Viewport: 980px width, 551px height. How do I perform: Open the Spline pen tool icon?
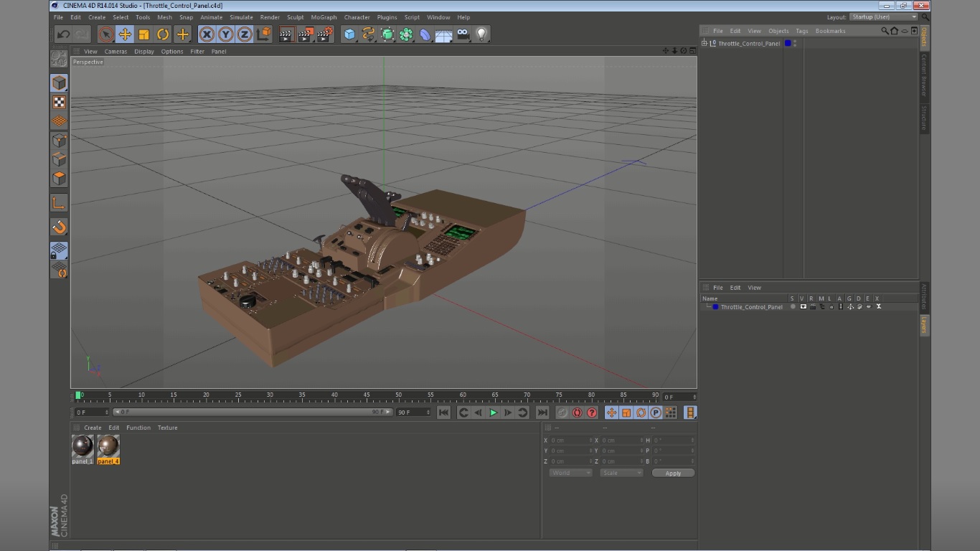tap(368, 34)
